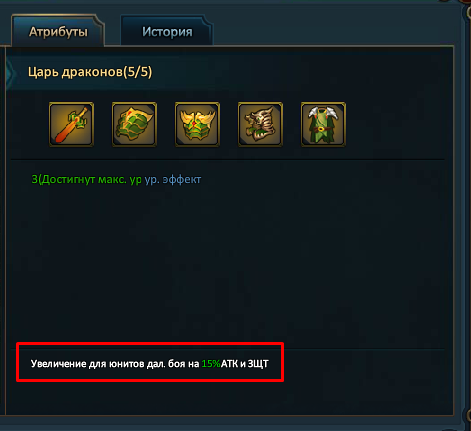Image resolution: width=471 pixels, height=431 pixels.
Task: Switch to the Атрибуты tab
Action: pos(58,32)
